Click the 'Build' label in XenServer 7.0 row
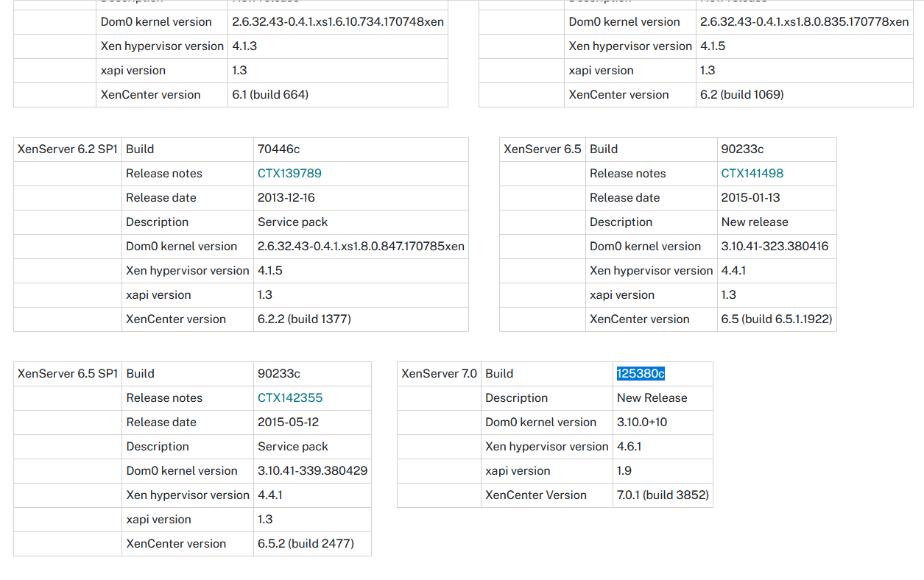 (x=499, y=374)
